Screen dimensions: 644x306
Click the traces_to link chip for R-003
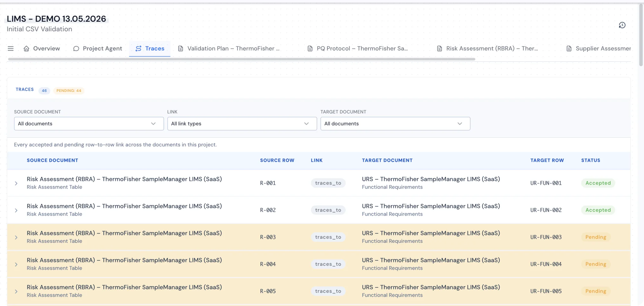(328, 237)
